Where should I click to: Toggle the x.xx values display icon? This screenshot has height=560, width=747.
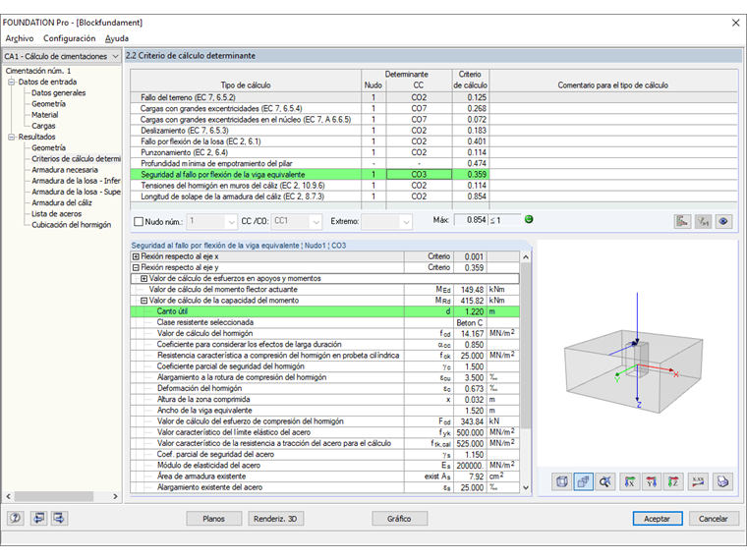pyautogui.click(x=698, y=482)
